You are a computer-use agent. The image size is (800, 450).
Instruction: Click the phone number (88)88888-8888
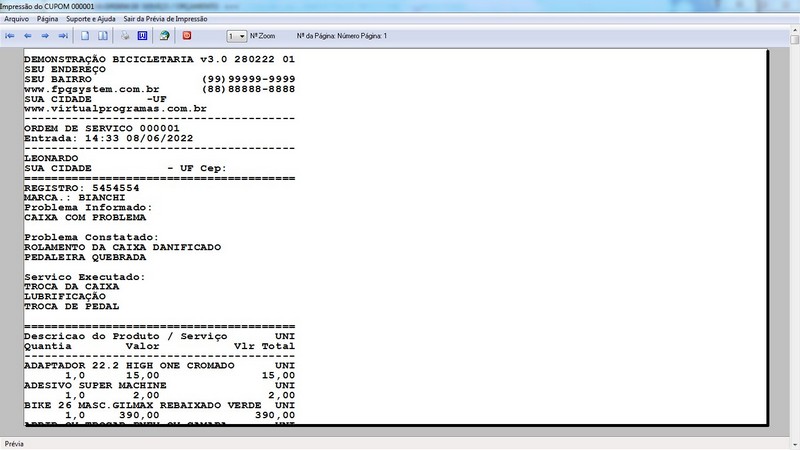pyautogui.click(x=248, y=89)
